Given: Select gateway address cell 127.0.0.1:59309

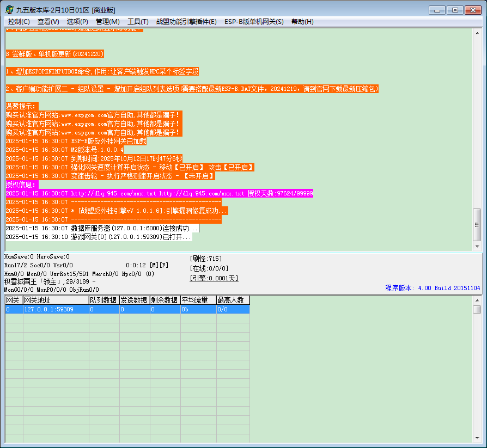Looking at the screenshot, I should [56, 309].
